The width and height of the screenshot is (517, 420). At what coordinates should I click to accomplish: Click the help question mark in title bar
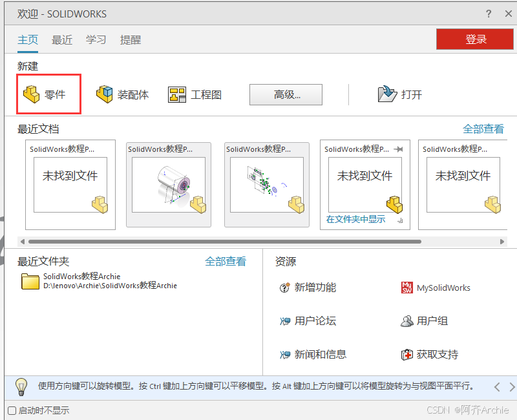pos(489,14)
